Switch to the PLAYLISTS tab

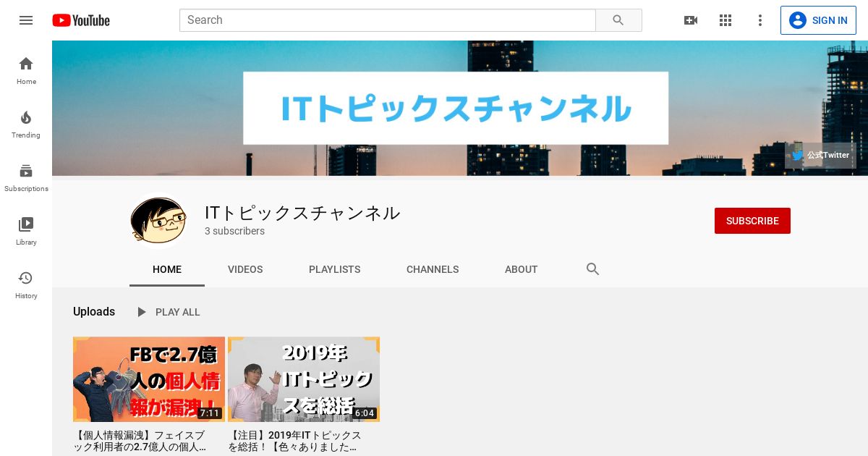[334, 269]
